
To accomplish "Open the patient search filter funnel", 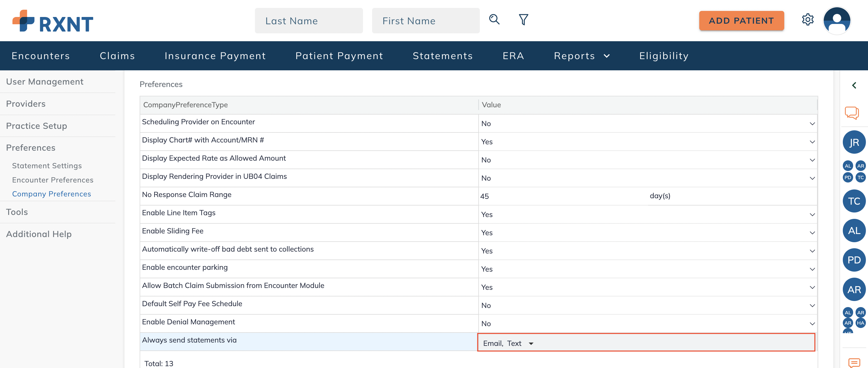I will (x=523, y=19).
